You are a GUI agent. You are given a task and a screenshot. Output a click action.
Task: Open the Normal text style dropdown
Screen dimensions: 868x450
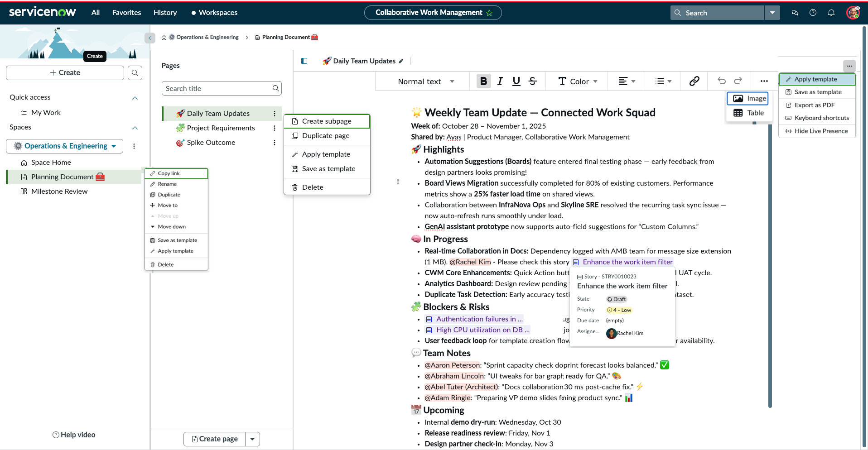pyautogui.click(x=425, y=81)
